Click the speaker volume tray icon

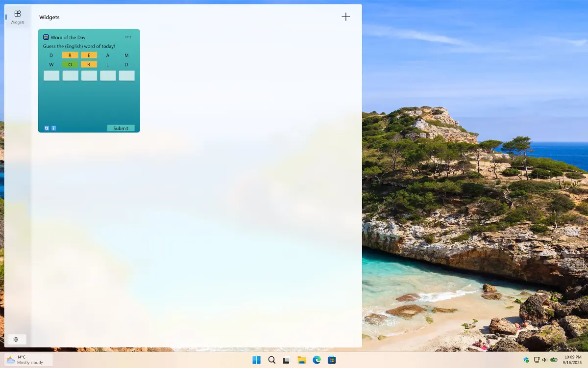pyautogui.click(x=544, y=360)
